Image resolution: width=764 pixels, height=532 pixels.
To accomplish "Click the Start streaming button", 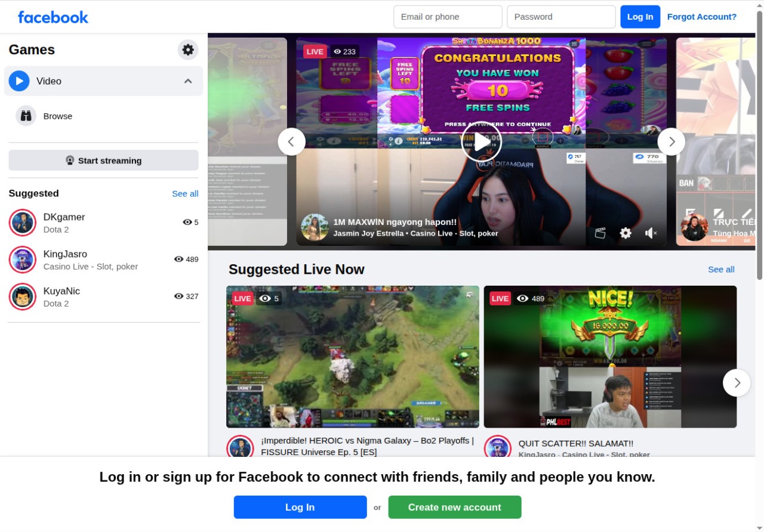I will point(103,160).
